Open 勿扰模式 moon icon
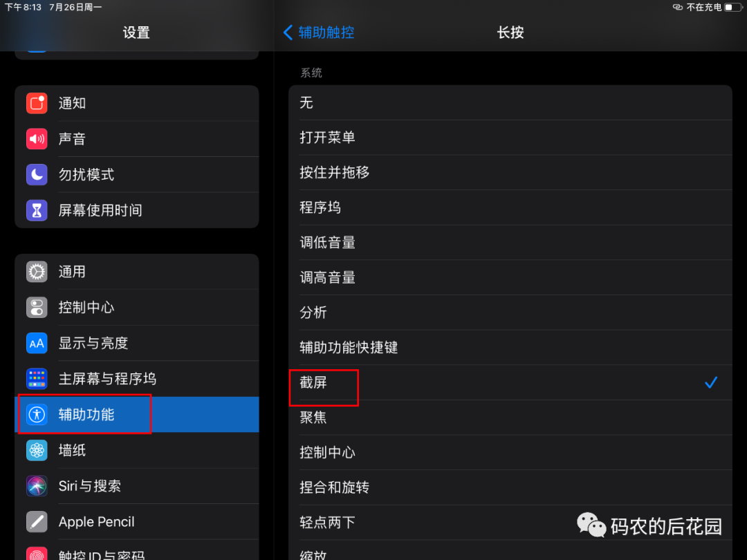Image resolution: width=747 pixels, height=560 pixels. point(37,174)
